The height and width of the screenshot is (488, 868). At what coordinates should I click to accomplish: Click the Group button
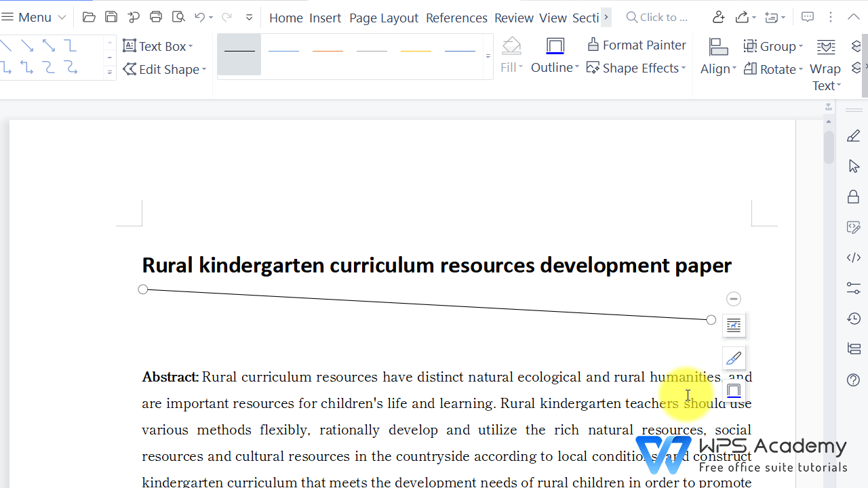[x=773, y=45]
